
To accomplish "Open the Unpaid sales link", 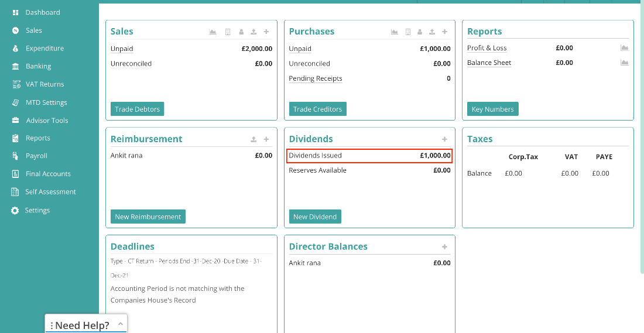I will pyautogui.click(x=122, y=49).
